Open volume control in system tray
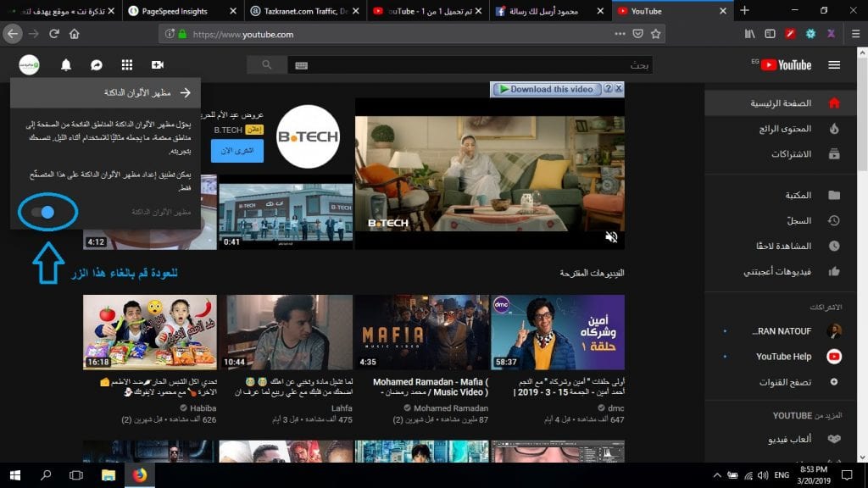 pos(763,475)
